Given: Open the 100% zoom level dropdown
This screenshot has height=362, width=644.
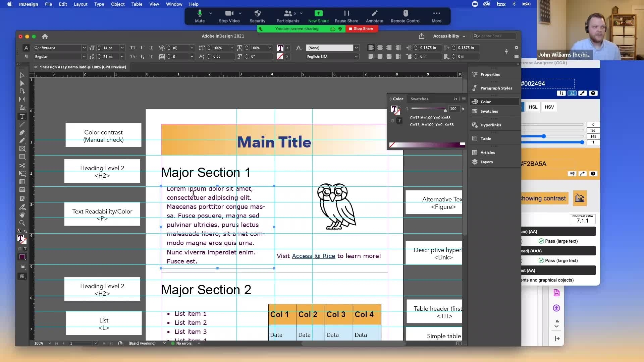Looking at the screenshot, I should [x=50, y=343].
